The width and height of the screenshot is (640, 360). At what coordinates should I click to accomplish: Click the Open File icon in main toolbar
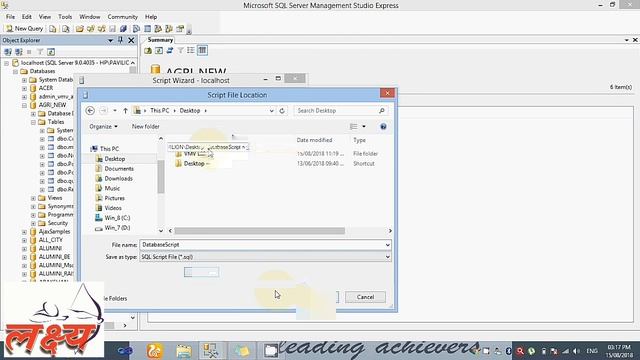80,29
